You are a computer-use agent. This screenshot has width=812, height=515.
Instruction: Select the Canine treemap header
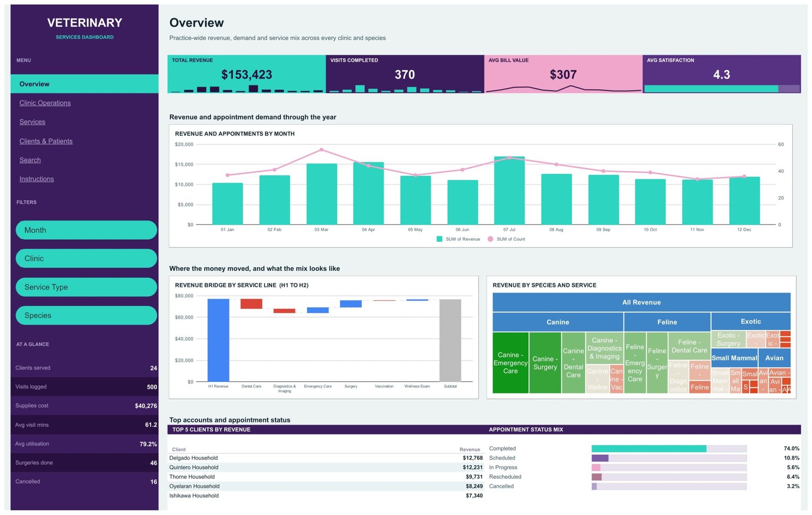point(558,322)
